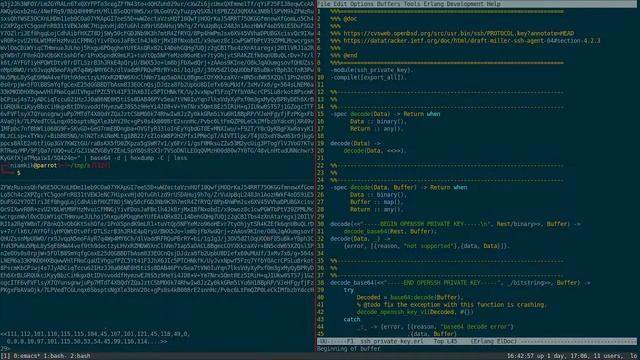Open the Edit menu in Emacs
Image resolution: width=640 pixels, height=360 pixels.
[x=340, y=4]
